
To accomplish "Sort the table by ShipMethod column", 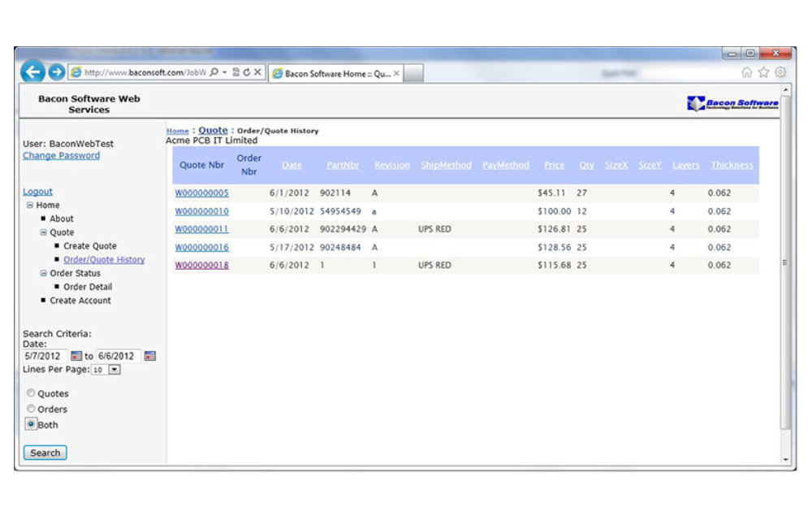I will tap(446, 165).
